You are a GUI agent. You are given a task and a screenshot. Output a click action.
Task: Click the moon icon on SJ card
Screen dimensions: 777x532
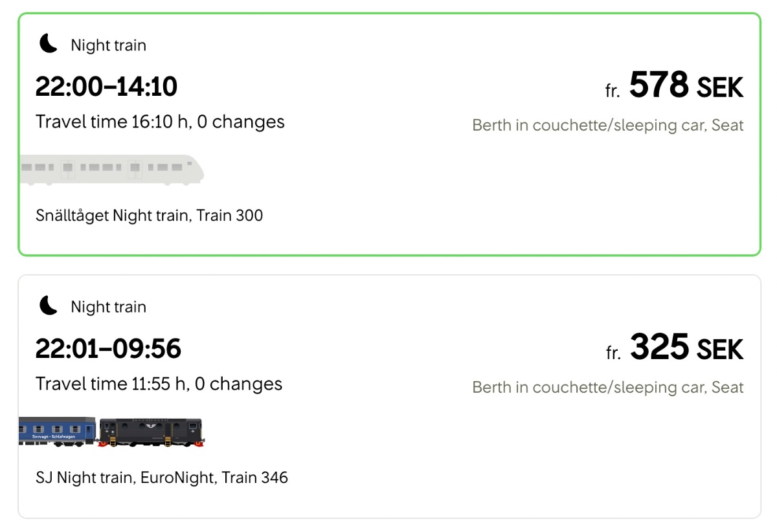(48, 305)
